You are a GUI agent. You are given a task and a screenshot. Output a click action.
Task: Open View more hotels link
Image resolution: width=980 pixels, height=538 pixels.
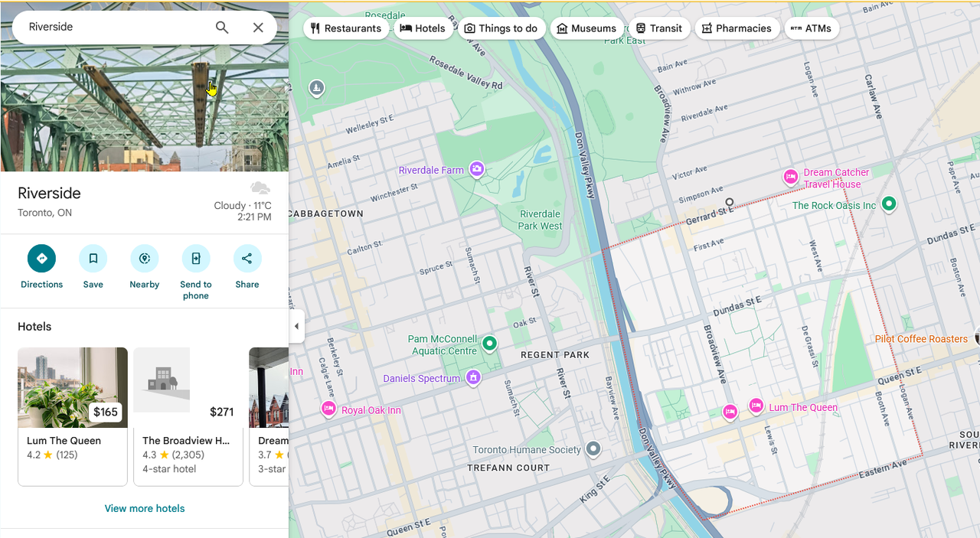[x=145, y=508]
